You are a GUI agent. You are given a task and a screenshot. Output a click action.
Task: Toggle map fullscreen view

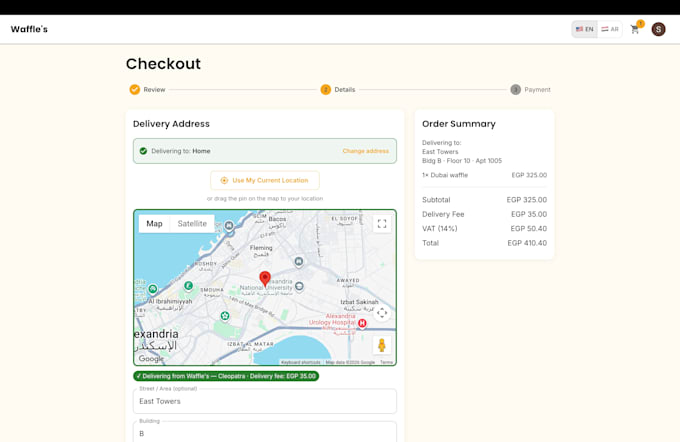coord(382,224)
